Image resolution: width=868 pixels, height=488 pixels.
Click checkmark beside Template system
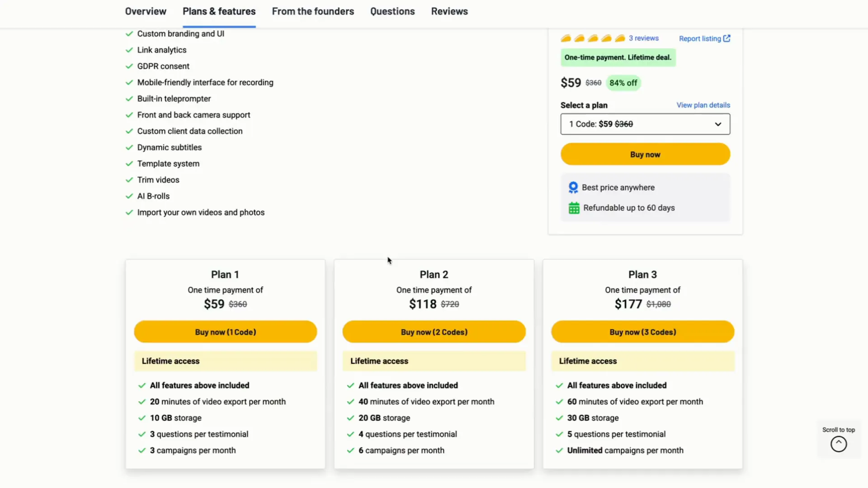[129, 164]
